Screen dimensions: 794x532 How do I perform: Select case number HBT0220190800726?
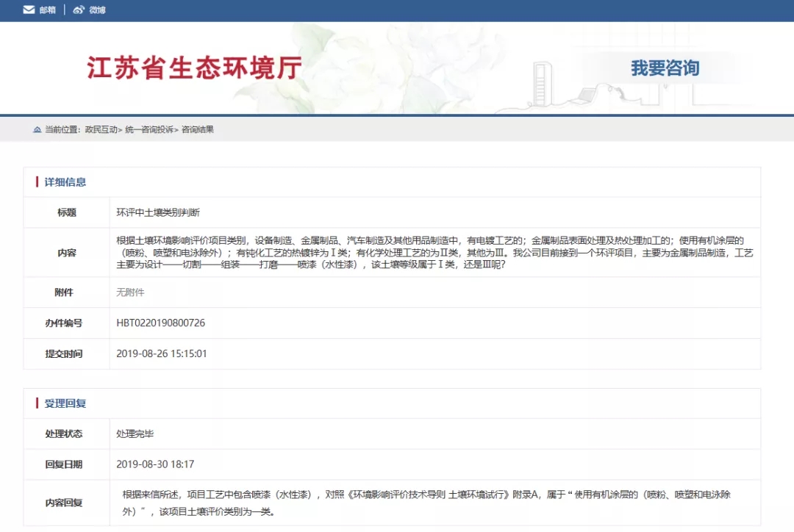pyautogui.click(x=160, y=323)
